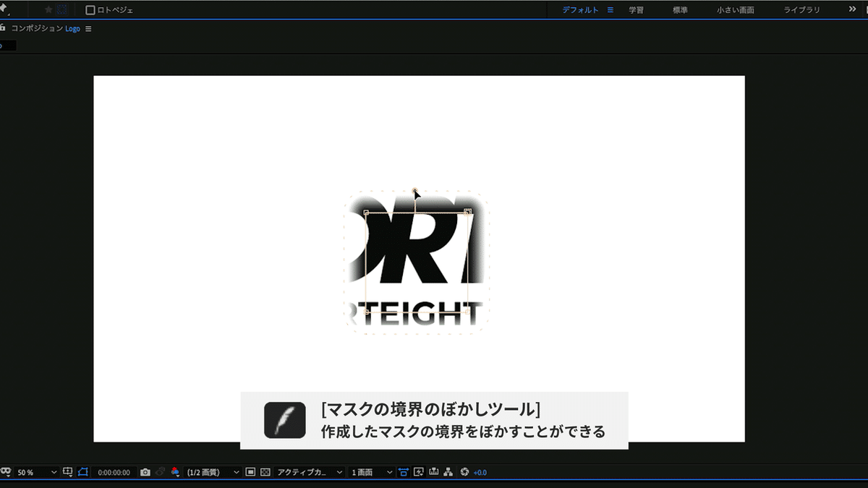The image size is (868, 488).
Task: Switch to 標準 workspace
Action: (x=680, y=10)
